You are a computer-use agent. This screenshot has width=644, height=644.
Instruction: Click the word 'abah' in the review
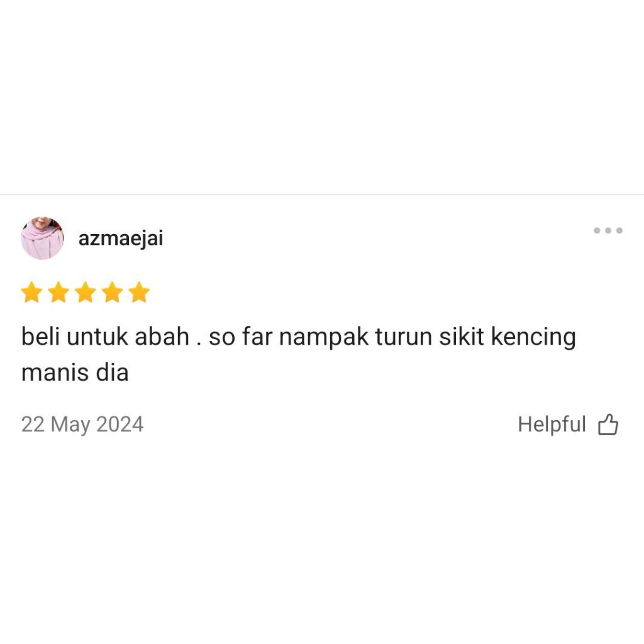coord(162,337)
